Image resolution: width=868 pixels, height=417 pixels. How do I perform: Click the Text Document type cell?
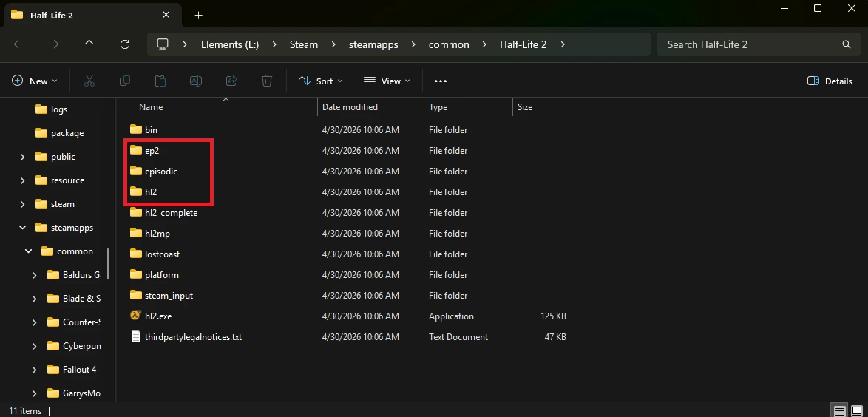coord(458,336)
